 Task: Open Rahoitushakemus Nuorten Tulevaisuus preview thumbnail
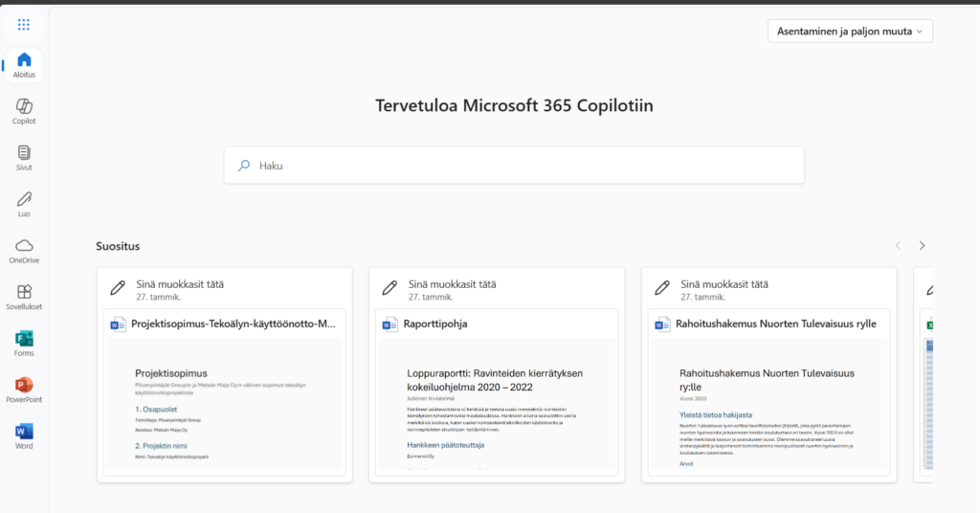pyautogui.click(x=768, y=405)
